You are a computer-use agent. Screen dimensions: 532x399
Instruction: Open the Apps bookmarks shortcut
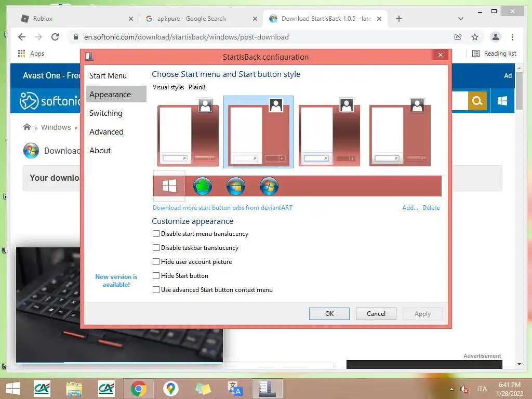(x=31, y=54)
